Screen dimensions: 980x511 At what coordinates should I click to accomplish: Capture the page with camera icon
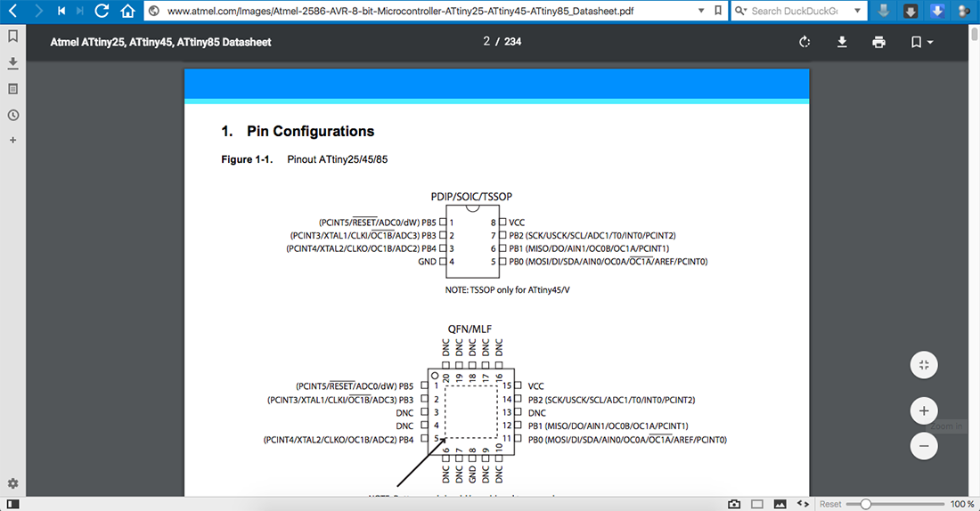tap(734, 504)
